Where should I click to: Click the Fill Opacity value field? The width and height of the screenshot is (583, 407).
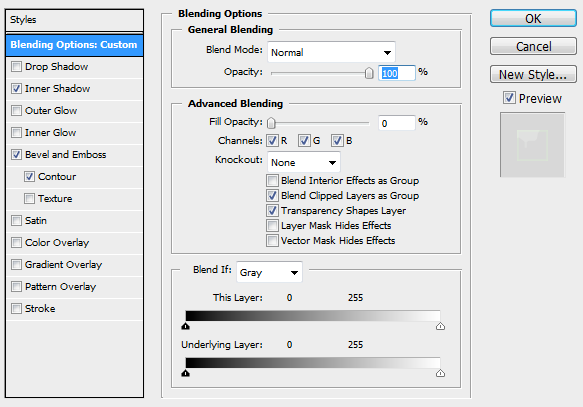click(397, 123)
